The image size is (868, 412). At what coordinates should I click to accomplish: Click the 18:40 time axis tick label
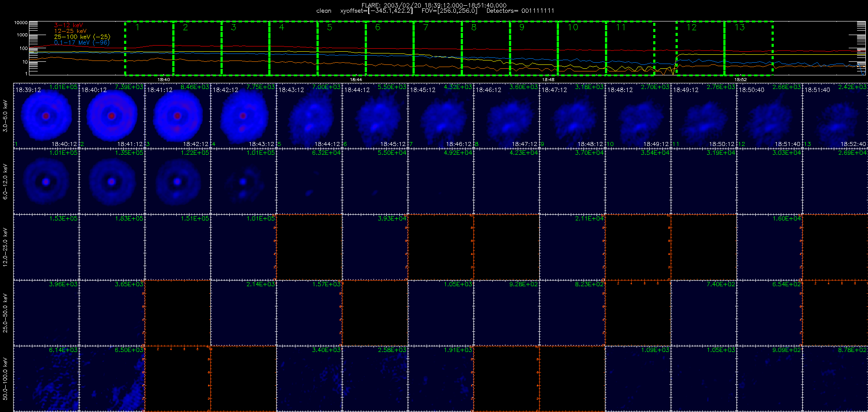[x=164, y=80]
